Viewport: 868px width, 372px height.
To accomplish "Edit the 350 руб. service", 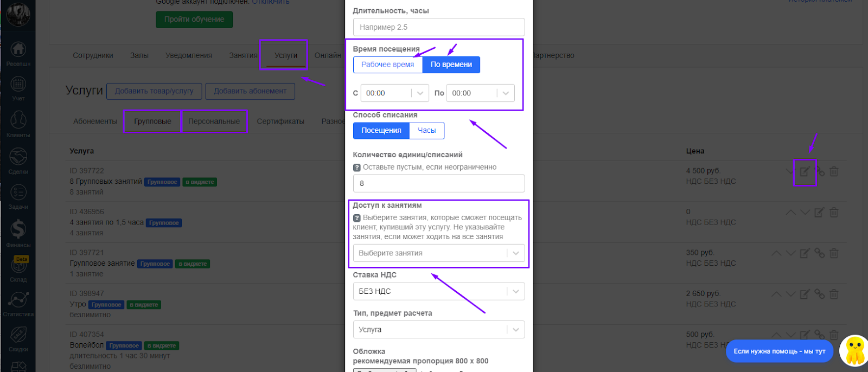I will point(805,253).
